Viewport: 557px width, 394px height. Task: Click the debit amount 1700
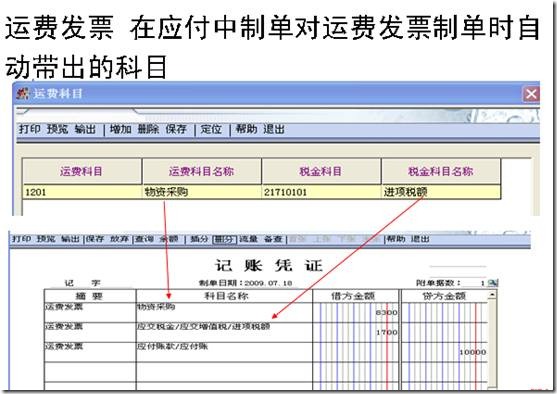click(x=386, y=333)
